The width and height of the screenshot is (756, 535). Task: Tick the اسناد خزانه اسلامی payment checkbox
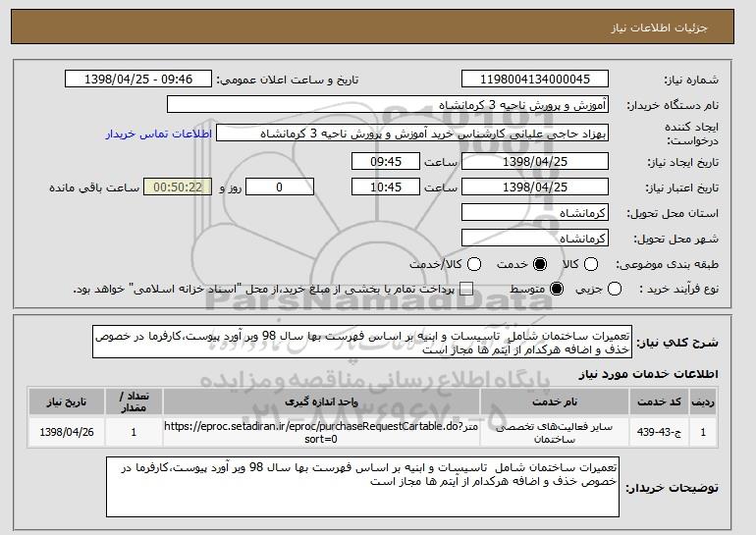tap(466, 290)
